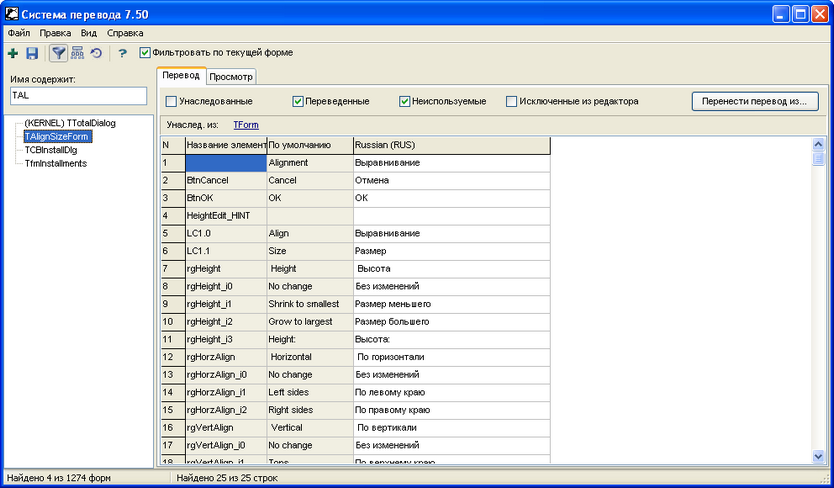Image resolution: width=834 pixels, height=488 pixels.
Task: Select the BtnOK element cell
Action: [226, 198]
